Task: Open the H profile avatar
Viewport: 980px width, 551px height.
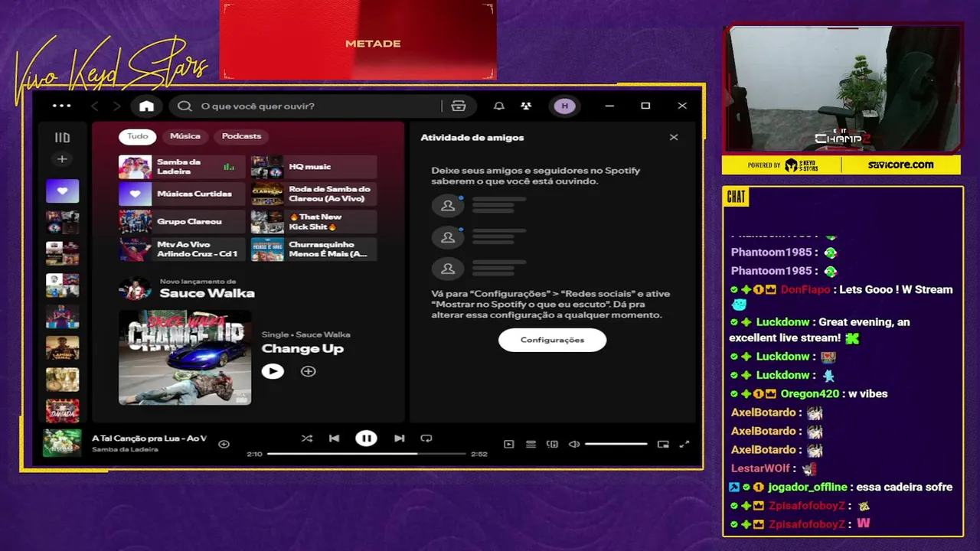Action: point(565,106)
